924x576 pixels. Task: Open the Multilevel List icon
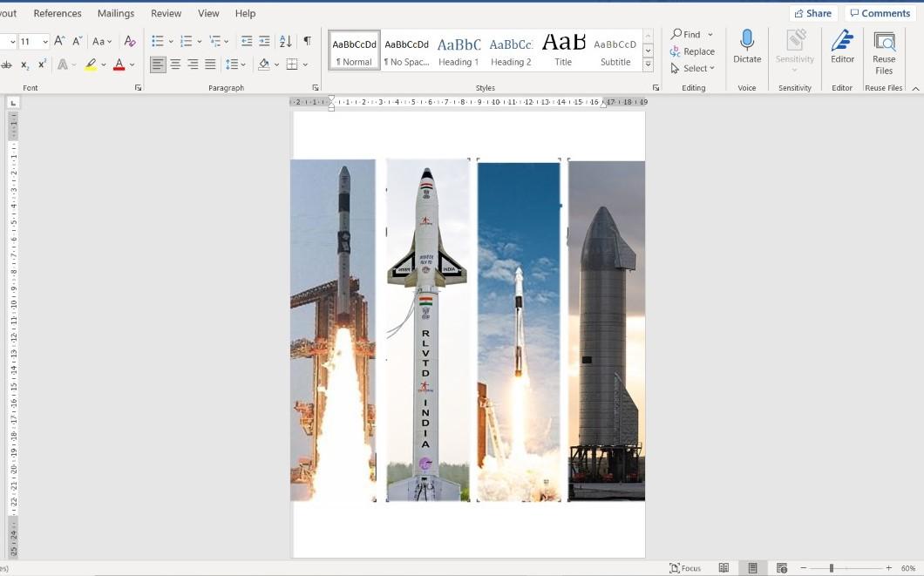coord(215,41)
